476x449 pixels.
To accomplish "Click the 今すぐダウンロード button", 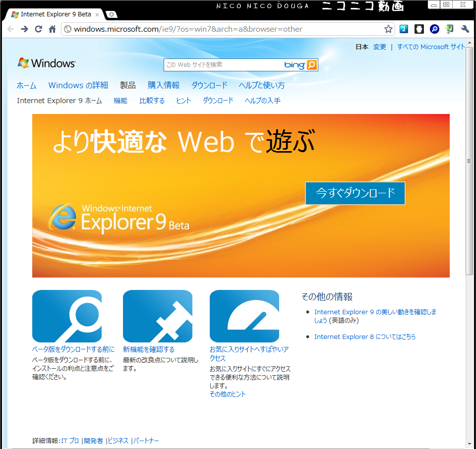I will 355,193.
